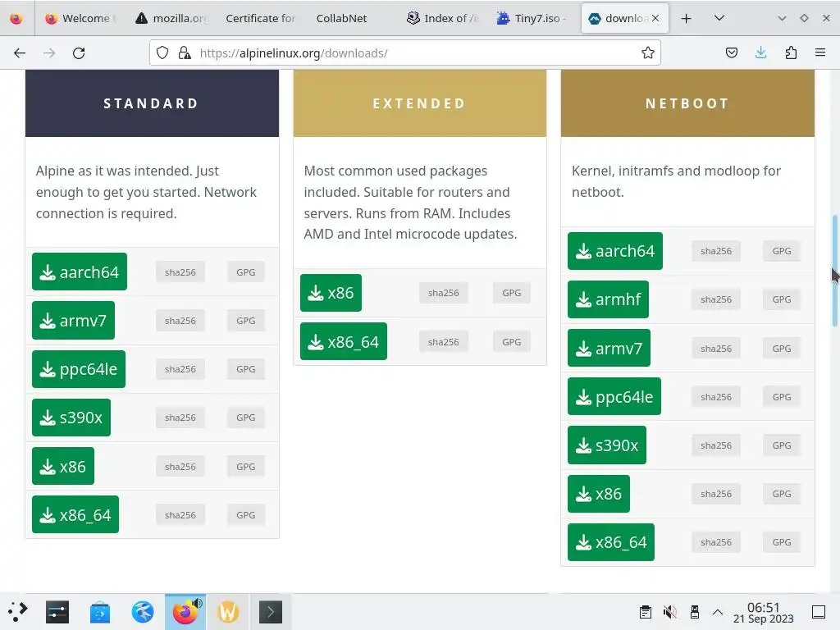The width and height of the screenshot is (840, 630).
Task: Download Netboot ppc64le image
Action: coord(614,396)
